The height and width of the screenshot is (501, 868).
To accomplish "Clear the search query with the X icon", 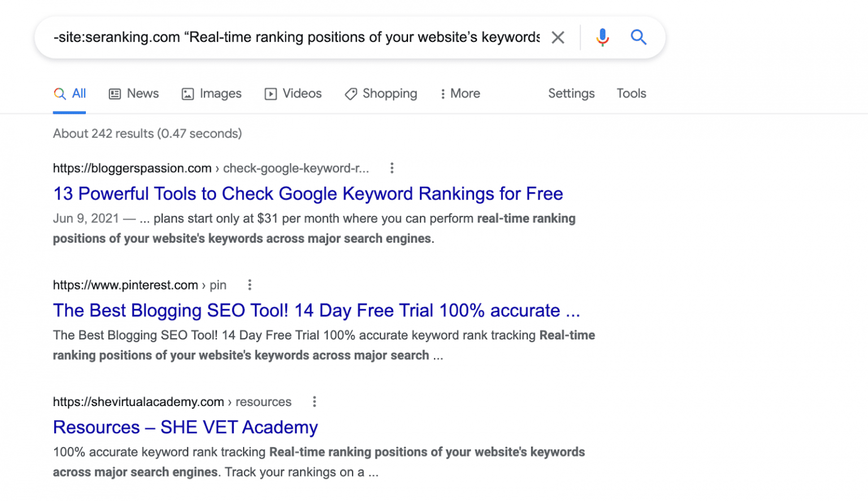I will click(558, 37).
